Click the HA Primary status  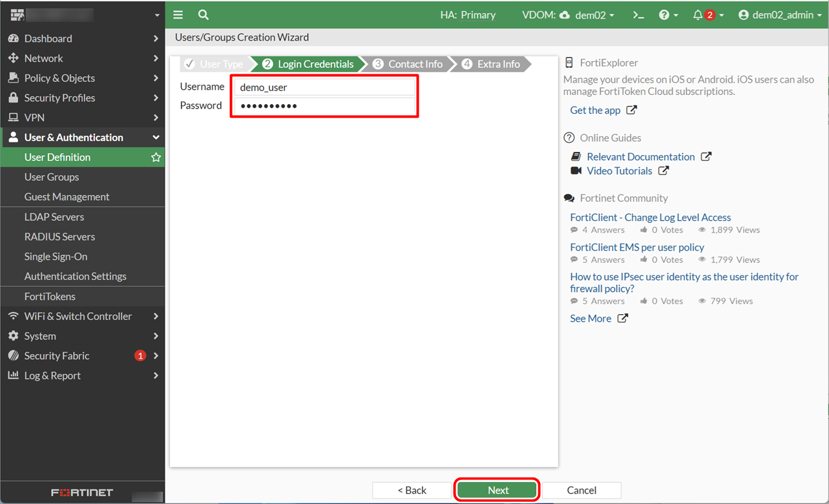[468, 15]
